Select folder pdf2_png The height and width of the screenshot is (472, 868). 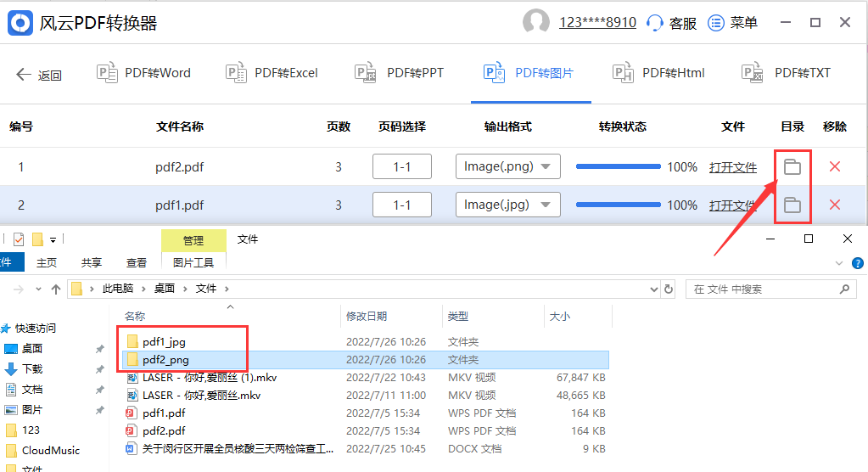pos(366,360)
